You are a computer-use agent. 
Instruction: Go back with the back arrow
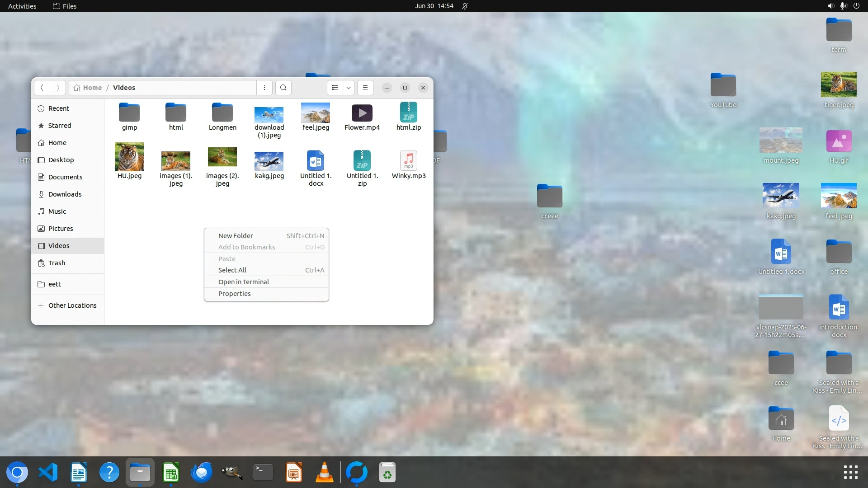(42, 88)
